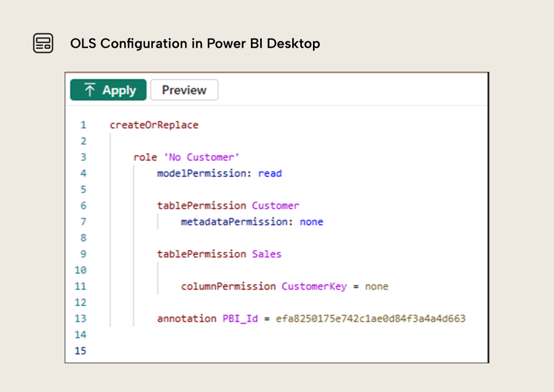Click the modelPermission read value
554x392 pixels.
click(270, 173)
